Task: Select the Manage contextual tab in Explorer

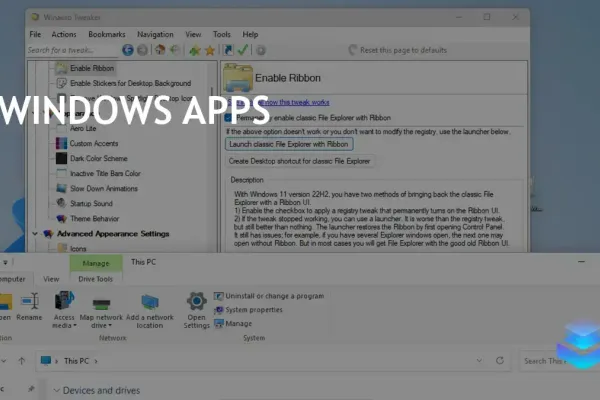Action: 96,263
